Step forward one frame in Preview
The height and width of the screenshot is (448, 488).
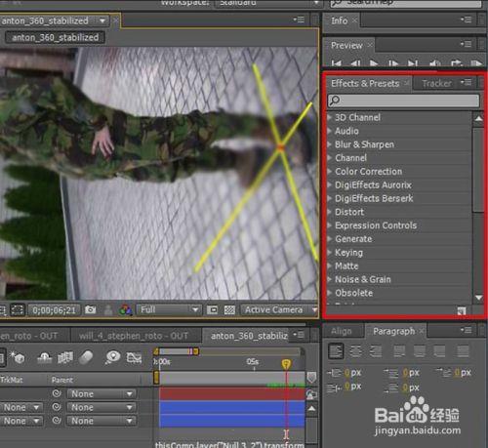coord(393,63)
